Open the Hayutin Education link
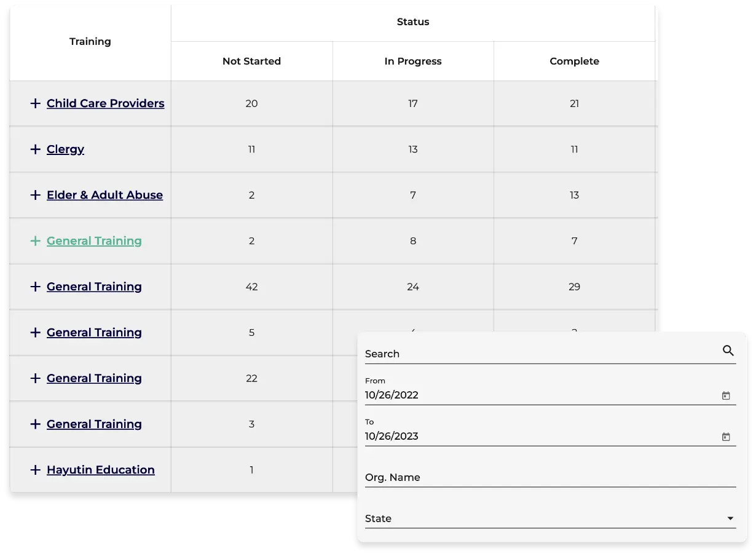Viewport: 756px width, 556px height. (x=100, y=470)
